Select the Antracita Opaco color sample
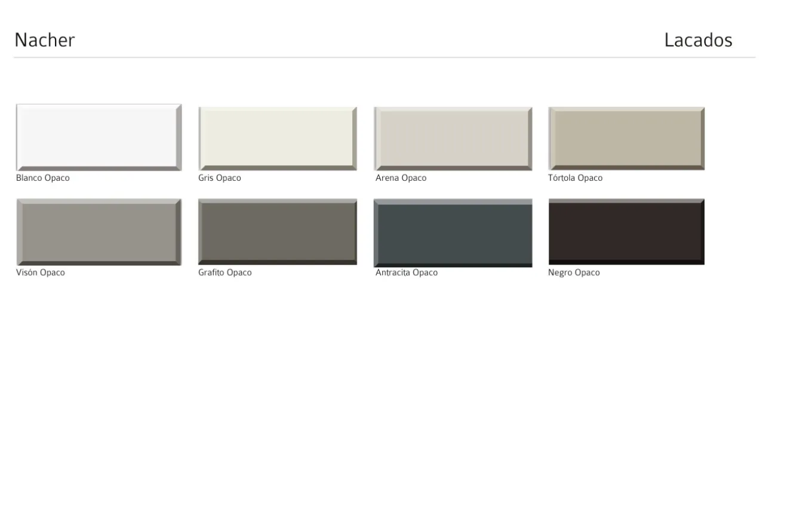 [x=453, y=233]
